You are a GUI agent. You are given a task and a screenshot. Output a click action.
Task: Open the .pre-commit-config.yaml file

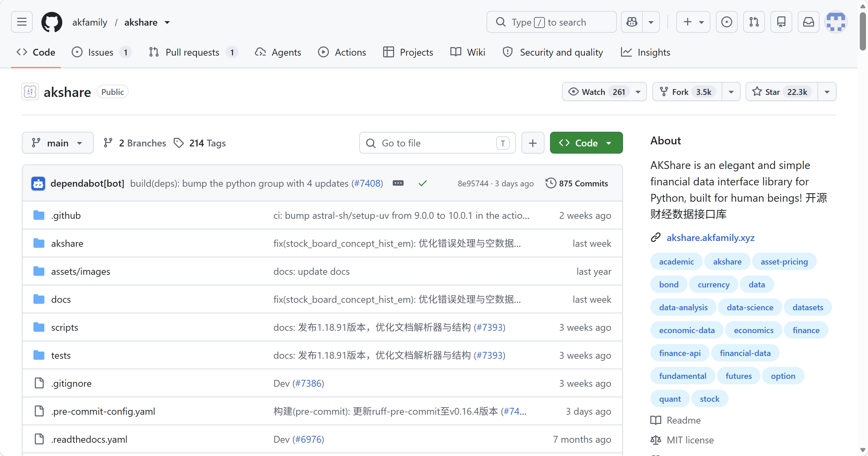coord(103,411)
